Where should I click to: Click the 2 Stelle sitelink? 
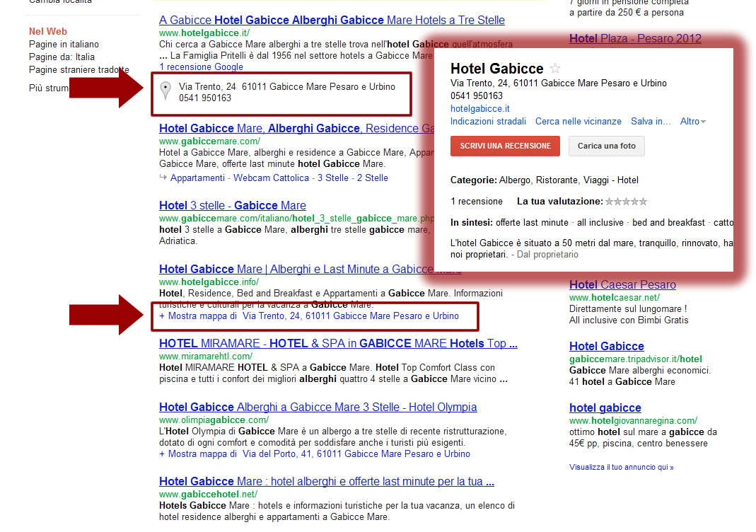[x=372, y=178]
